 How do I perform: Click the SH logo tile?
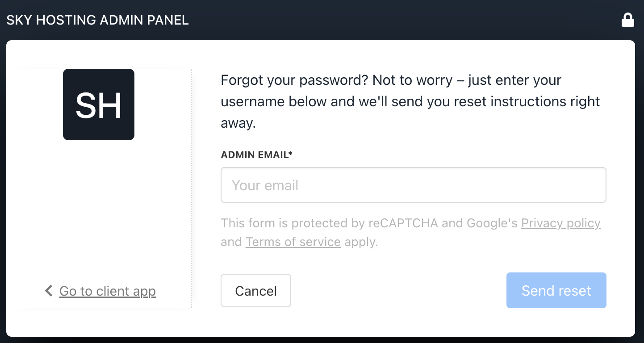pyautogui.click(x=99, y=105)
